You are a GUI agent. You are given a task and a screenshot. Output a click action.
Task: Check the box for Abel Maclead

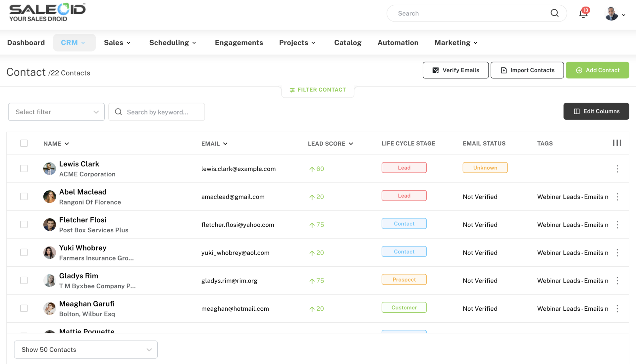[24, 197]
